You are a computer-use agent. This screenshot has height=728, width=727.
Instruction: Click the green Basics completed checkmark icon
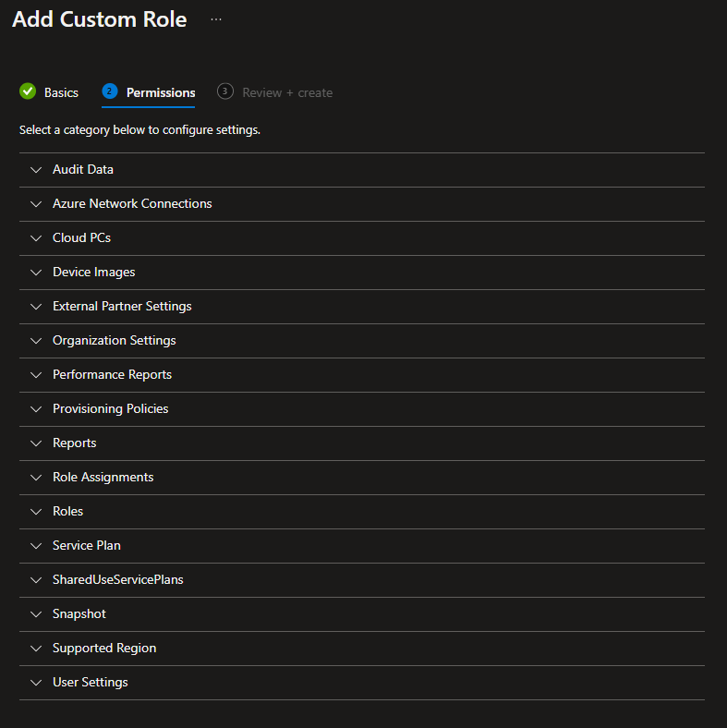[x=28, y=91]
